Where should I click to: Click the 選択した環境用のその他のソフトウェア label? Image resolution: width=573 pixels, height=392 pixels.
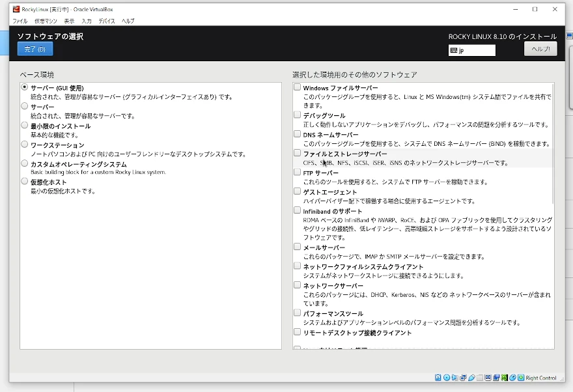(x=354, y=75)
